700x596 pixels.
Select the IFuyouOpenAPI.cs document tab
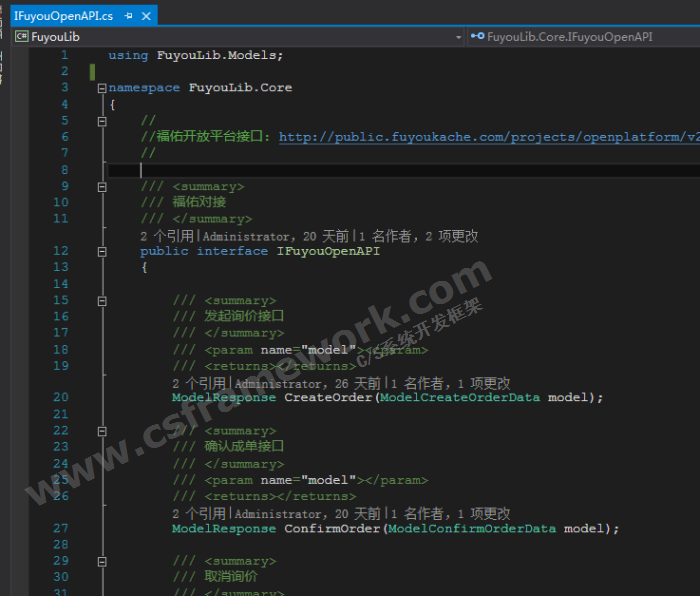click(63, 16)
